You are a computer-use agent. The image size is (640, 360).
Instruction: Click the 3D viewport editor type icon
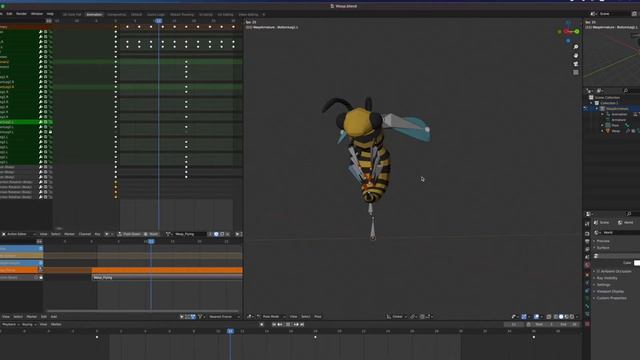click(249, 317)
